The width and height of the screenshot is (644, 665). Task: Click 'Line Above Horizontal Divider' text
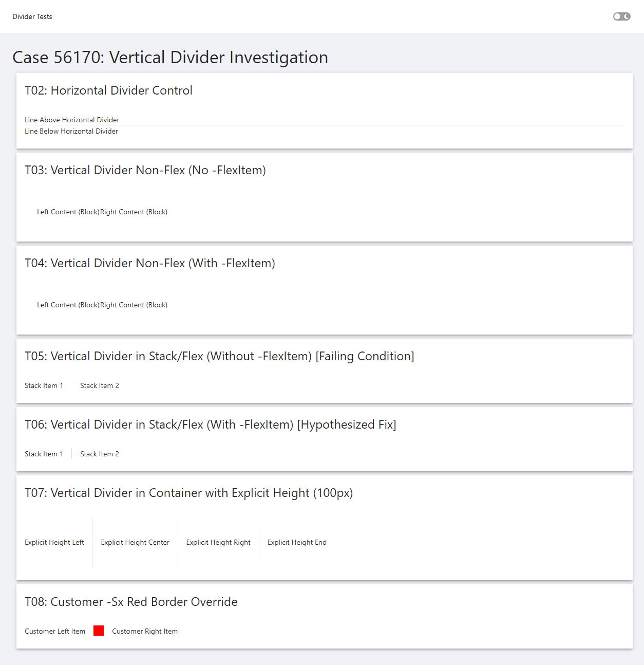click(x=72, y=120)
